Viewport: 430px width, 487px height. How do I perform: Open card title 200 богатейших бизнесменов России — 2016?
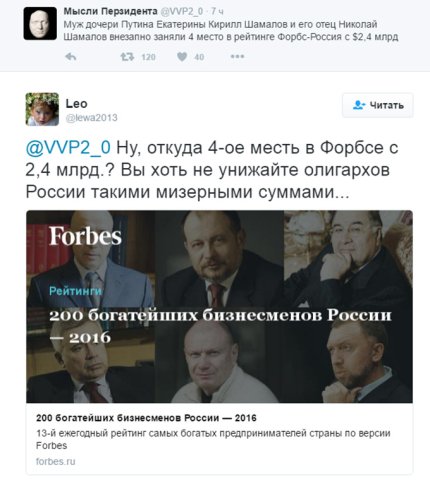tap(146, 418)
